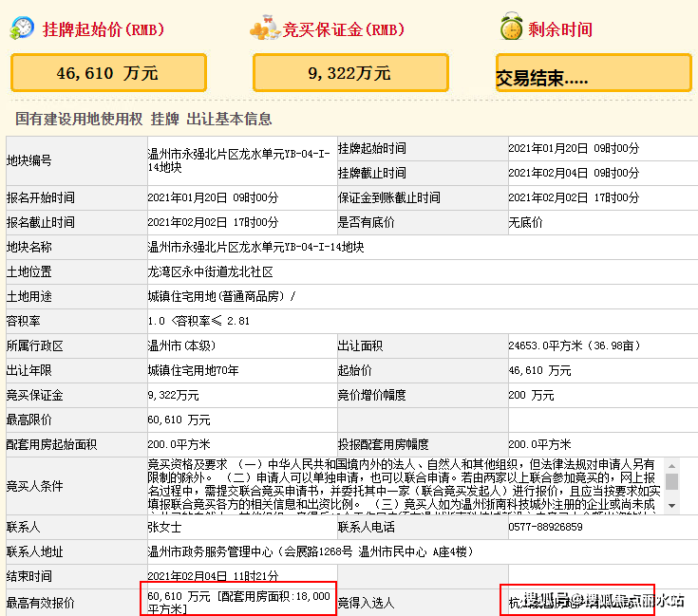Screen dimensions: 698x616
Task: Click heading 竞买保证金(RMB)
Action: [344, 29]
